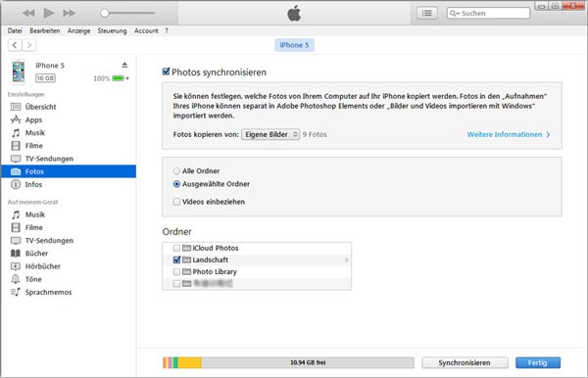
Task: Open the Anzeige menu
Action: click(78, 30)
